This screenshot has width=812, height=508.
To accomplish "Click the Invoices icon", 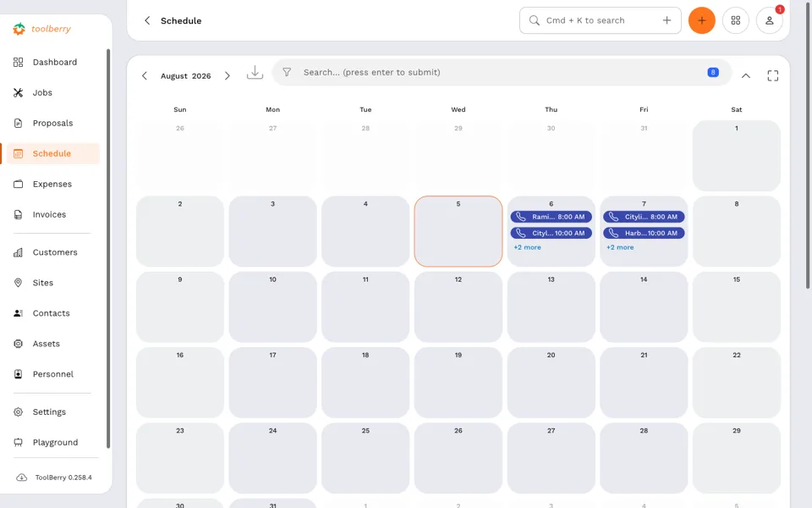I will pyautogui.click(x=18, y=214).
